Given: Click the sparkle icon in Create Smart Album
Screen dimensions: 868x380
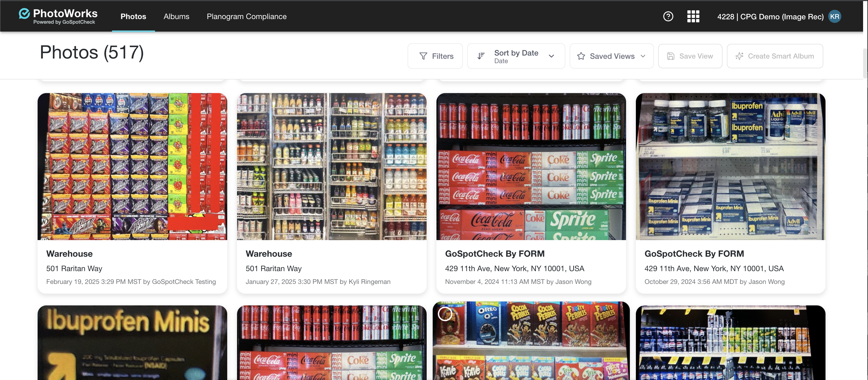Looking at the screenshot, I should click(x=739, y=56).
